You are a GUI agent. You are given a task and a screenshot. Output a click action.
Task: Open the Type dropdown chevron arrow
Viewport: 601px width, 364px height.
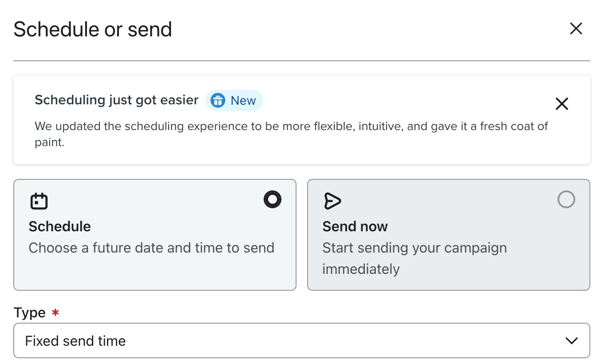click(x=571, y=341)
